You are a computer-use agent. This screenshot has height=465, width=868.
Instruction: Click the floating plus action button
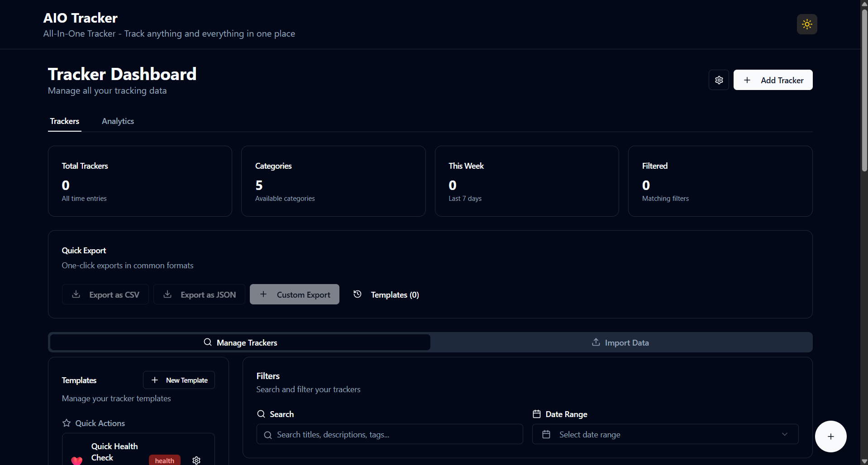(830, 437)
